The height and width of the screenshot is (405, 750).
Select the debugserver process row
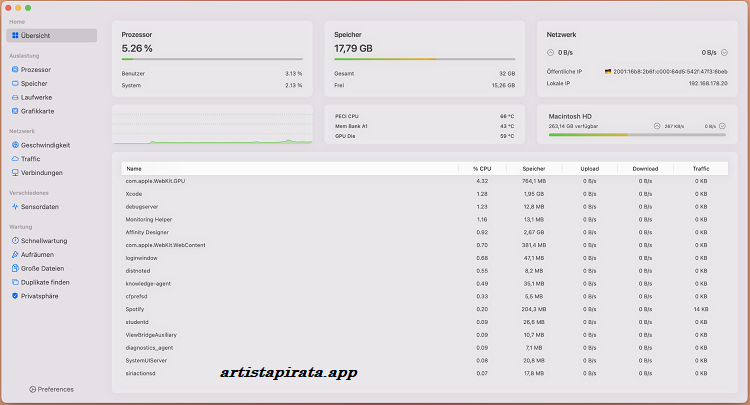pyautogui.click(x=425, y=207)
